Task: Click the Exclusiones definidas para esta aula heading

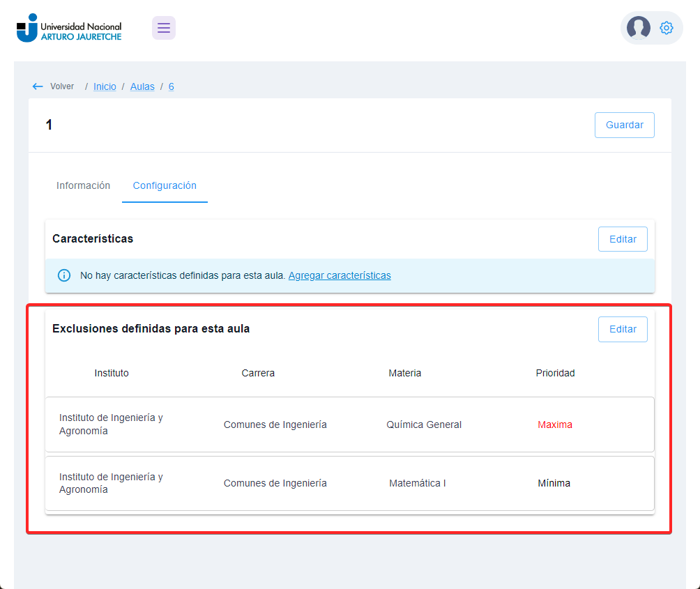Action: pos(151,329)
